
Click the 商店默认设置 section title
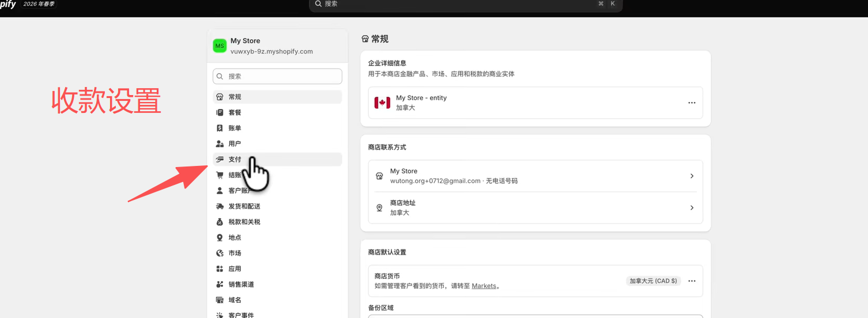[x=387, y=252]
